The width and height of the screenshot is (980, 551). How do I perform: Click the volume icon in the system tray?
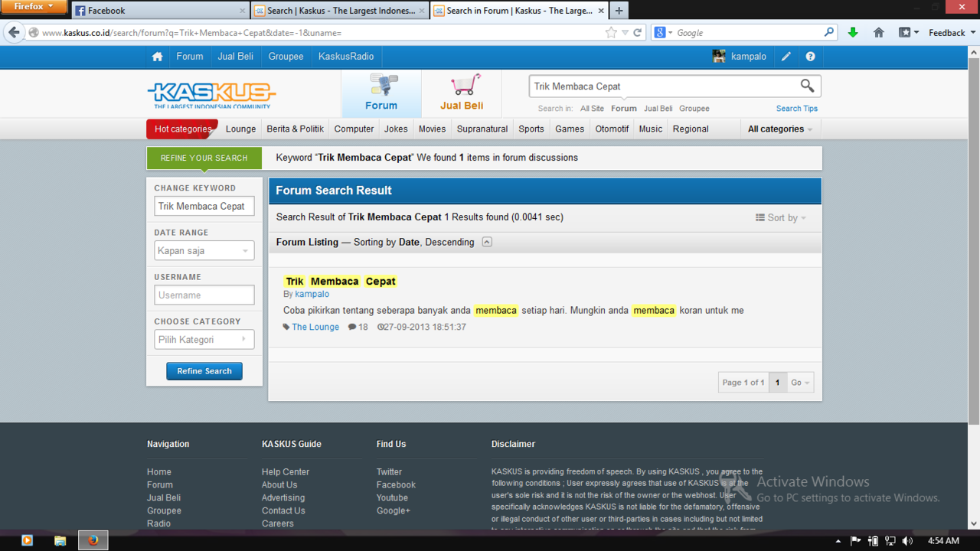pyautogui.click(x=907, y=541)
